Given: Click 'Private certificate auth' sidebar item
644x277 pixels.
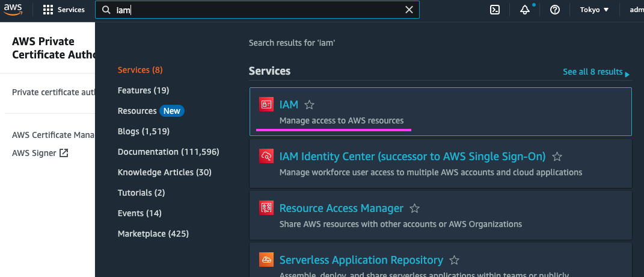Looking at the screenshot, I should point(54,92).
